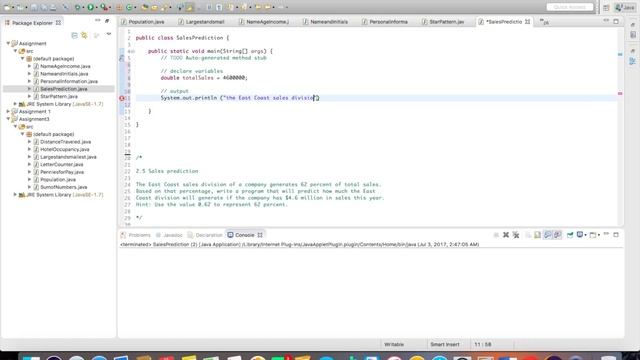Collapse all items in Package Explorer
Image resolution: width=640 pixels, height=360 pixels.
[x=74, y=36]
